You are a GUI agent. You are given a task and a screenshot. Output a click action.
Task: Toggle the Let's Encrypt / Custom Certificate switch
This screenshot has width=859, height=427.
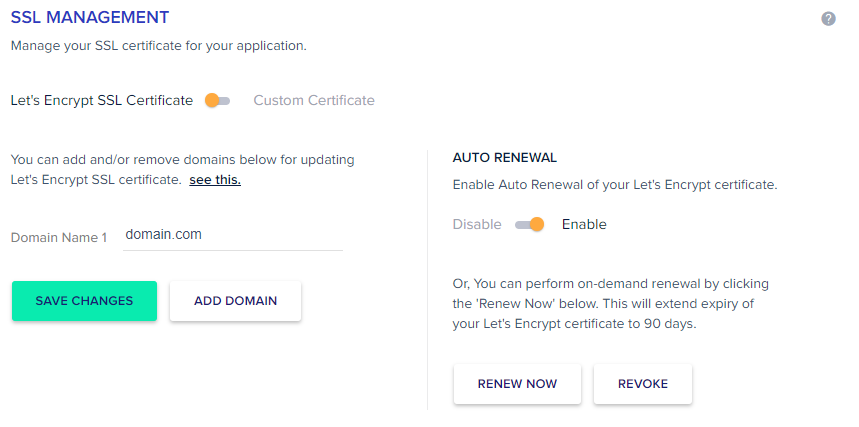pos(217,101)
